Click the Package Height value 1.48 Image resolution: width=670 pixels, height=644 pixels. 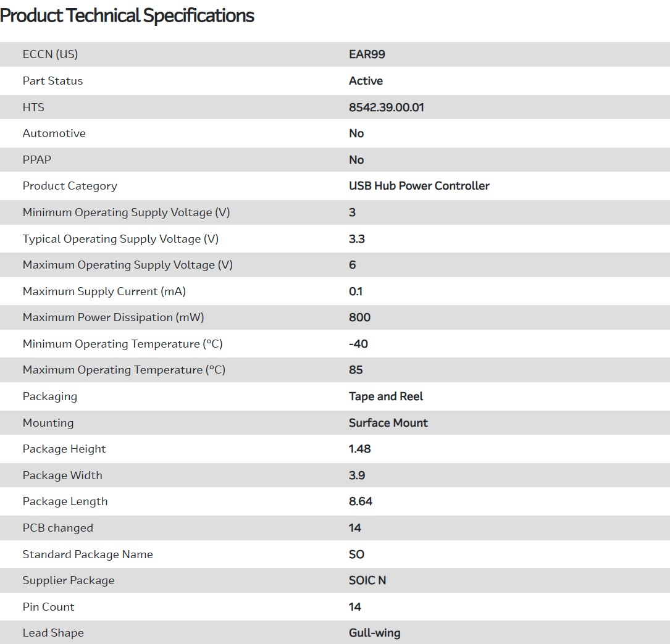point(359,449)
